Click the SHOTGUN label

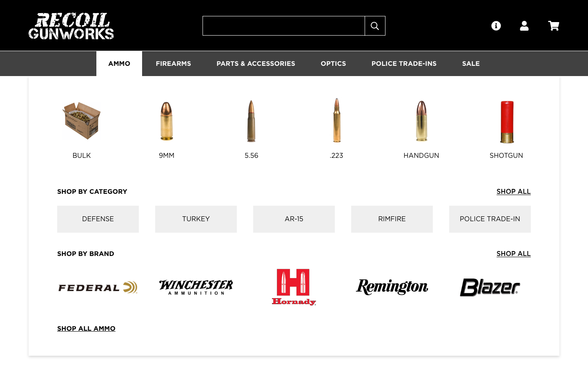[x=506, y=155]
